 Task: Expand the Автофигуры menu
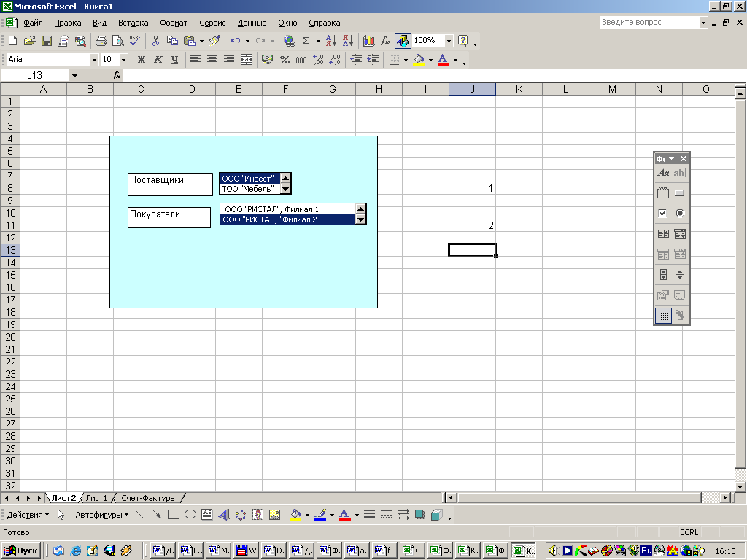point(102,515)
